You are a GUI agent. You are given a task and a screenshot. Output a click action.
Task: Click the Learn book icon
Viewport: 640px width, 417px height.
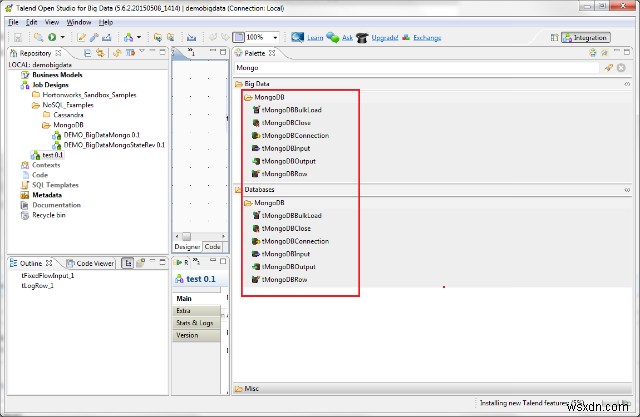click(x=298, y=38)
